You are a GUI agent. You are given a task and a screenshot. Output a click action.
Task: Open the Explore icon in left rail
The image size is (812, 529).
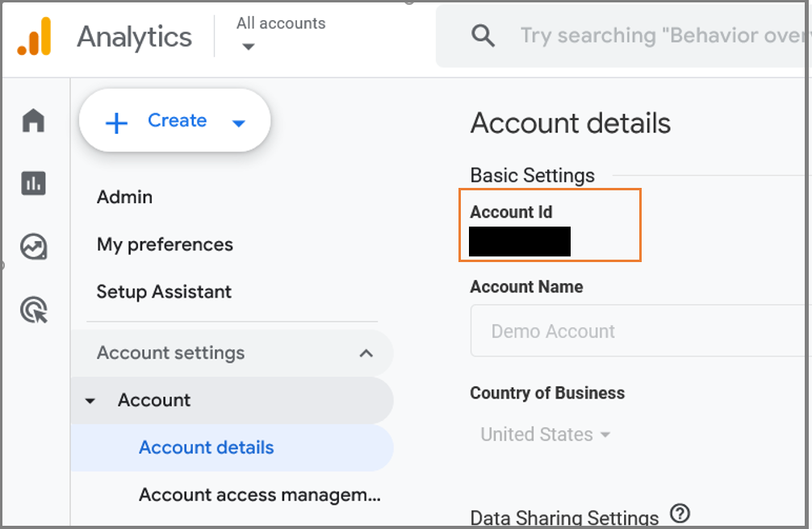coord(33,248)
